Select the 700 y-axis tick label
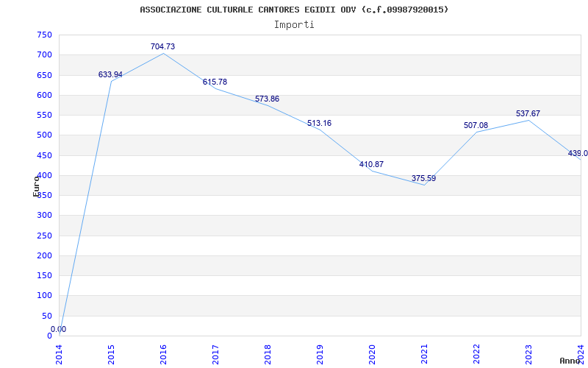The width and height of the screenshot is (588, 368). (x=44, y=54)
